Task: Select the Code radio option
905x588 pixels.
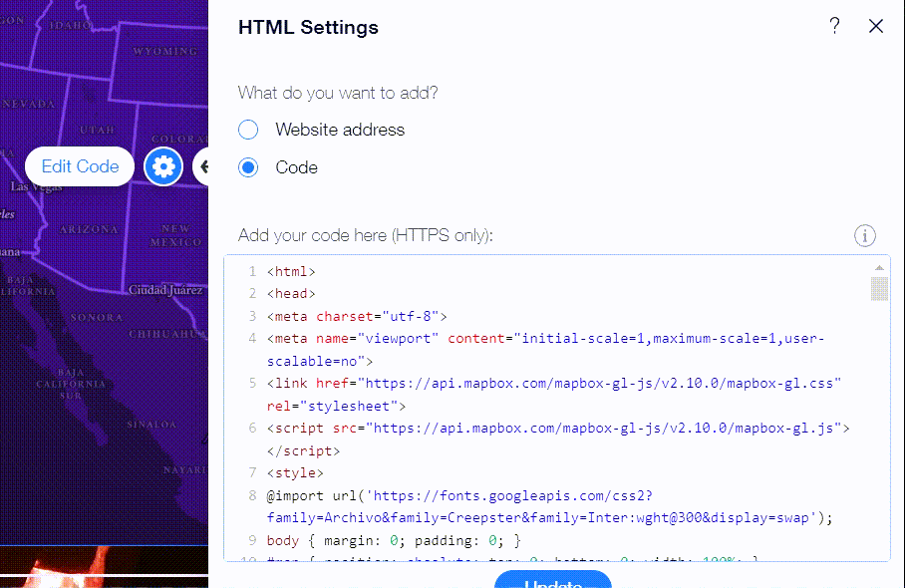Action: [x=248, y=167]
